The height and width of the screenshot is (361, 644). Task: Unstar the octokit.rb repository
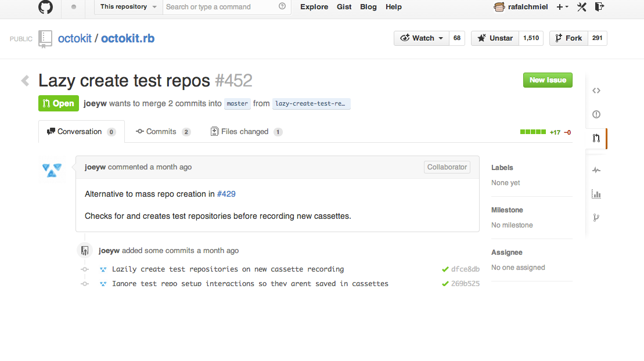tap(495, 38)
